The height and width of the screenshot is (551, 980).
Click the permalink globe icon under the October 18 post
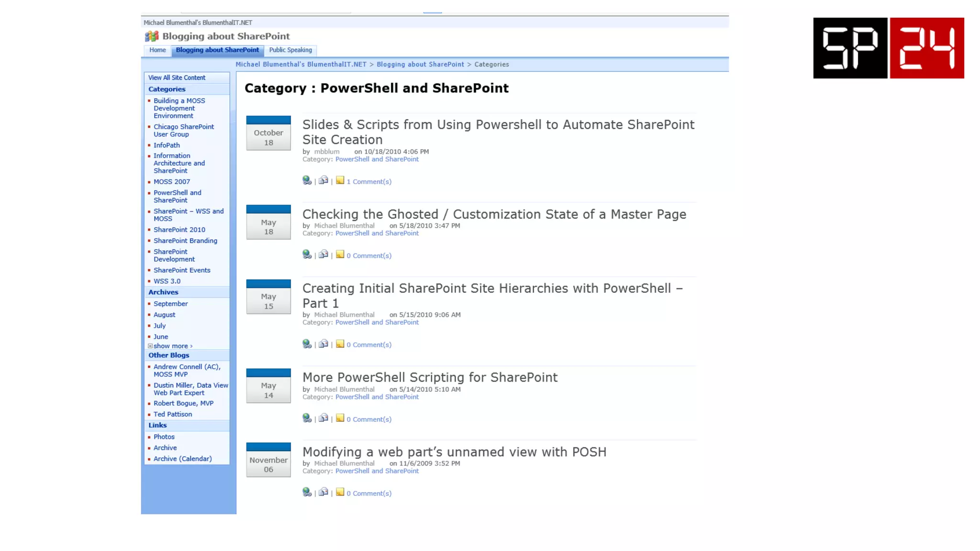pyautogui.click(x=307, y=180)
